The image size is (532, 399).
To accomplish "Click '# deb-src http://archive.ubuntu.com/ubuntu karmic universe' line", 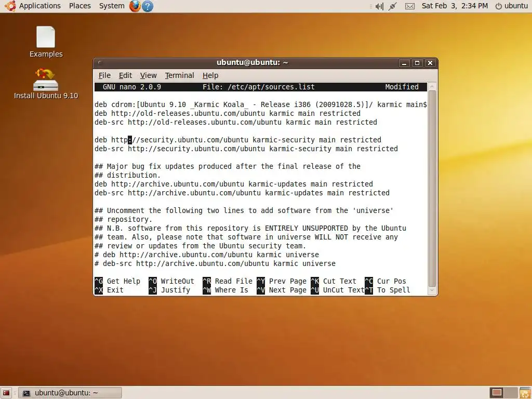I will point(215,263).
